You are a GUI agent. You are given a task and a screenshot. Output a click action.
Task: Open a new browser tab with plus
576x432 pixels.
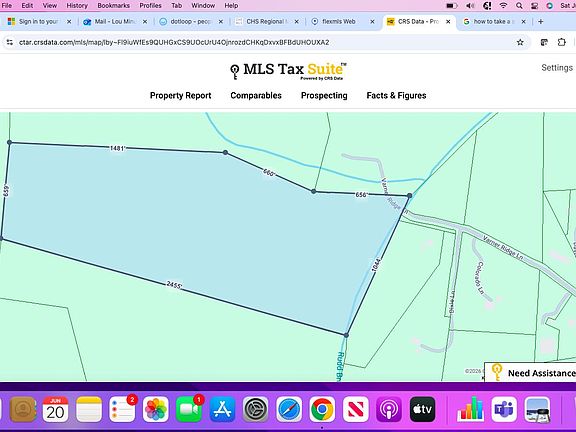(x=540, y=22)
